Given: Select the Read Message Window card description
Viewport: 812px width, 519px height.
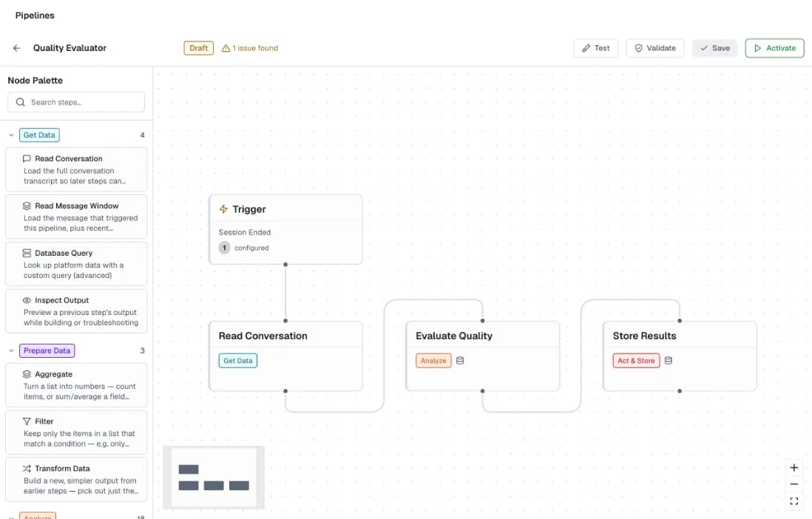Looking at the screenshot, I should tap(81, 223).
